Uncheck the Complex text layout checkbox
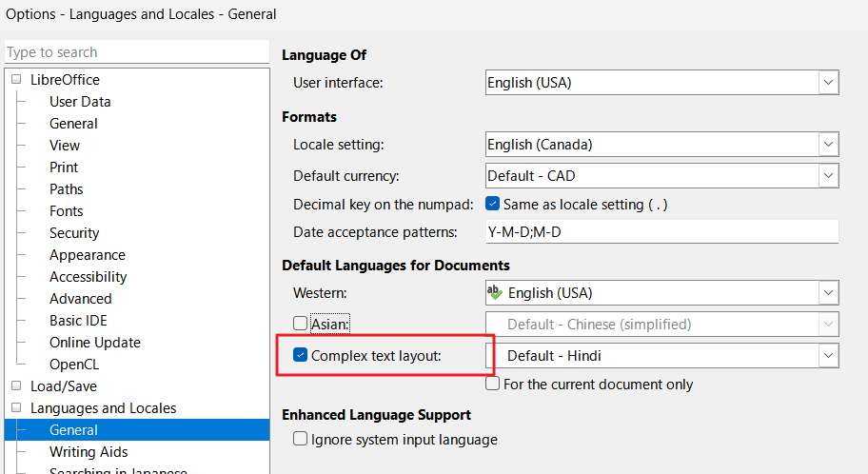The height and width of the screenshot is (474, 868). point(300,355)
